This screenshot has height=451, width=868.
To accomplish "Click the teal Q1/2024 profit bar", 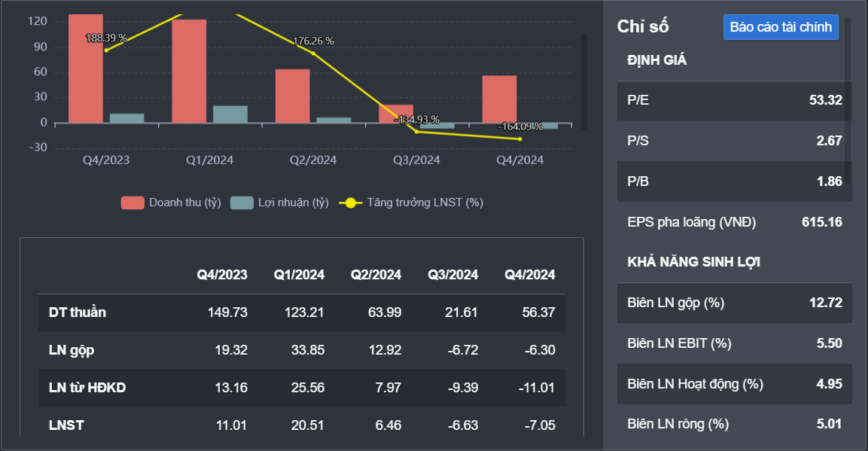I will [x=230, y=114].
